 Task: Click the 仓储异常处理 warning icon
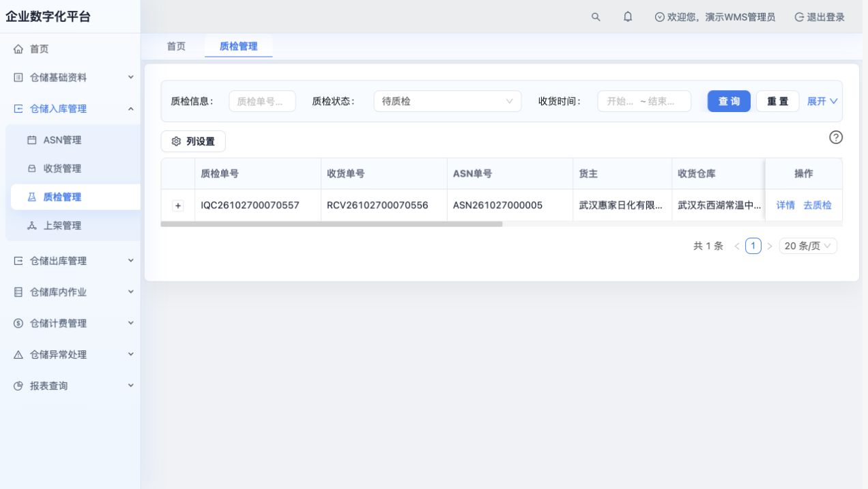click(x=18, y=355)
